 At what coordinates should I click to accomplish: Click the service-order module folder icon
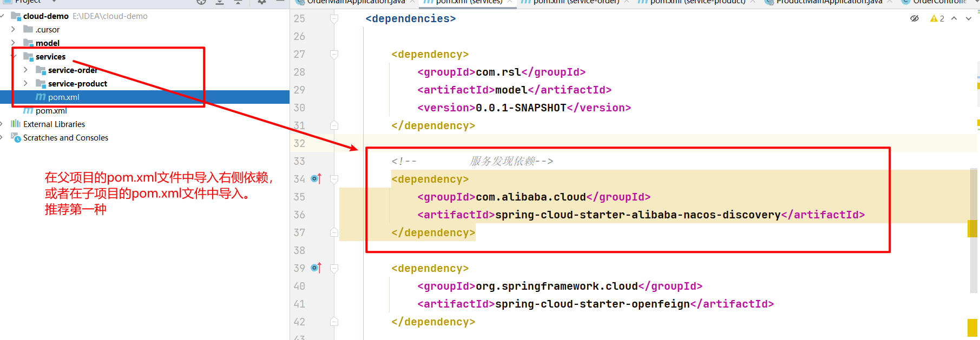pos(41,70)
